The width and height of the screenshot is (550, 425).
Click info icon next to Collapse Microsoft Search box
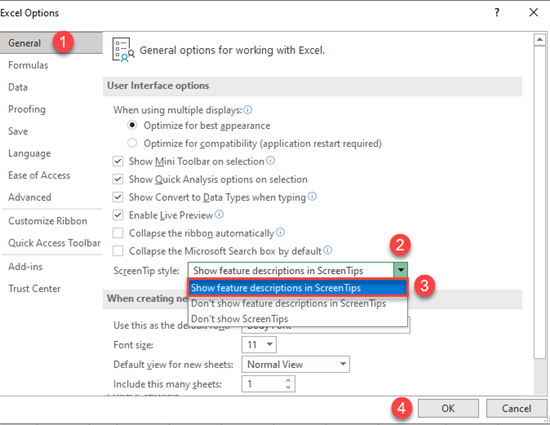pyautogui.click(x=328, y=250)
